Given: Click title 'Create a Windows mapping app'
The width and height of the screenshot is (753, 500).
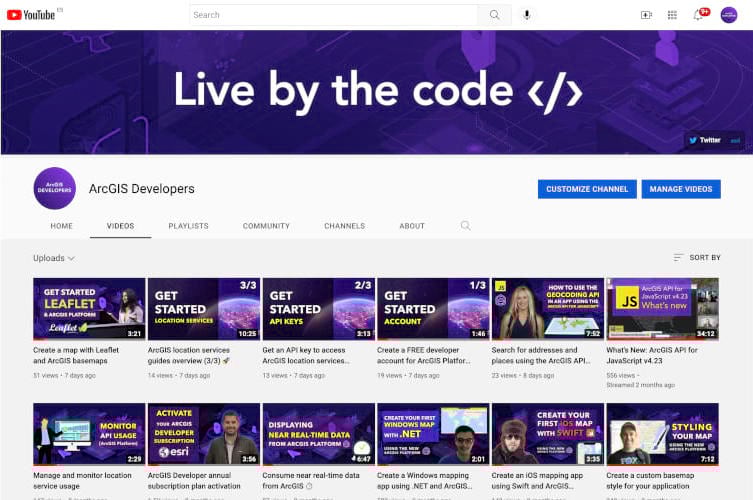Looking at the screenshot, I should 425,481.
